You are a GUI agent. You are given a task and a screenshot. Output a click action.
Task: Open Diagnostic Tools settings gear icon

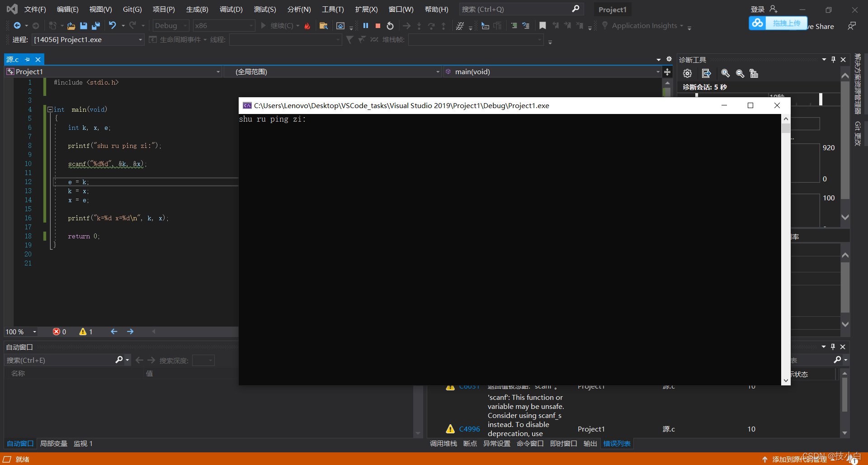click(x=687, y=73)
